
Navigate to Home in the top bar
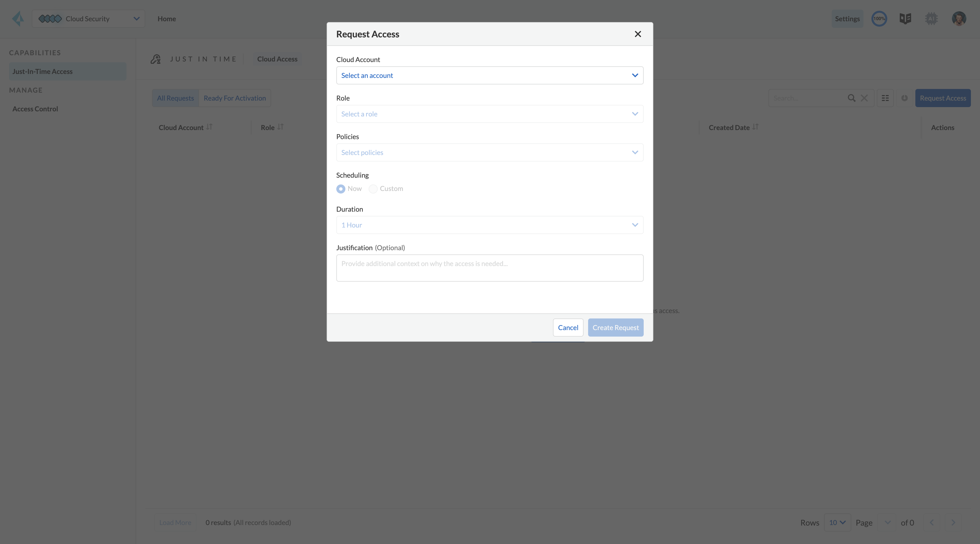coord(167,18)
